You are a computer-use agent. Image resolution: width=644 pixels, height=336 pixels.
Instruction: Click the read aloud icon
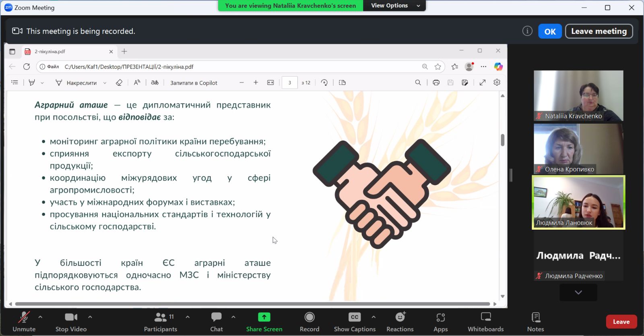point(137,83)
